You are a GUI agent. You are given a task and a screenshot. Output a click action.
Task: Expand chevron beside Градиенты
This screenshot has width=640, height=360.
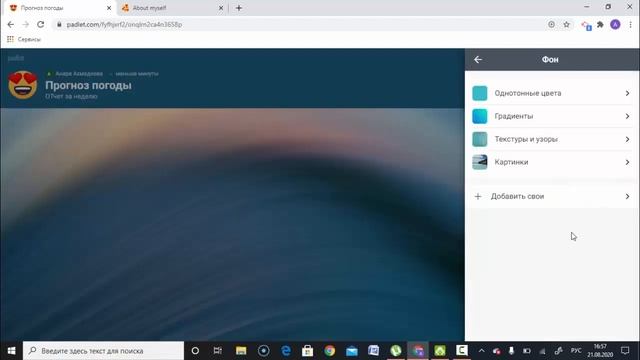627,116
